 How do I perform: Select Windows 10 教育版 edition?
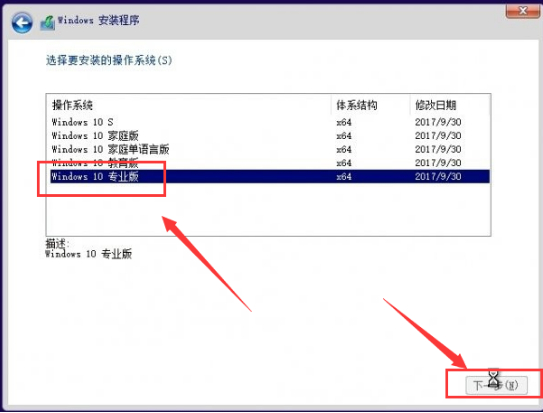click(270, 163)
